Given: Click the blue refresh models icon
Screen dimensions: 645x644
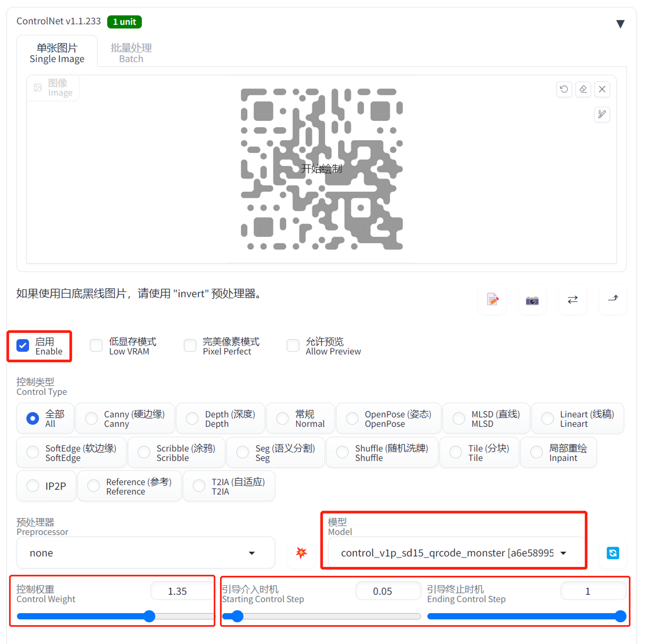Looking at the screenshot, I should coord(613,552).
